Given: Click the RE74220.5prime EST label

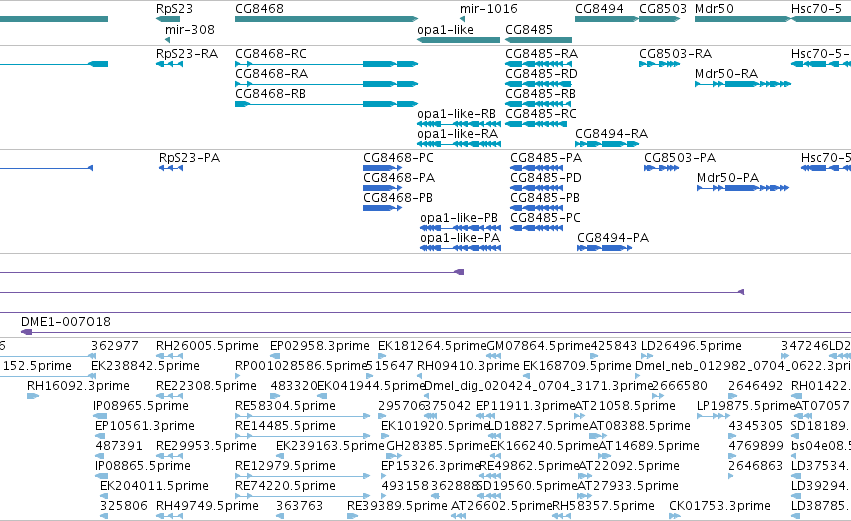Looking at the screenshot, I should click(x=285, y=486).
